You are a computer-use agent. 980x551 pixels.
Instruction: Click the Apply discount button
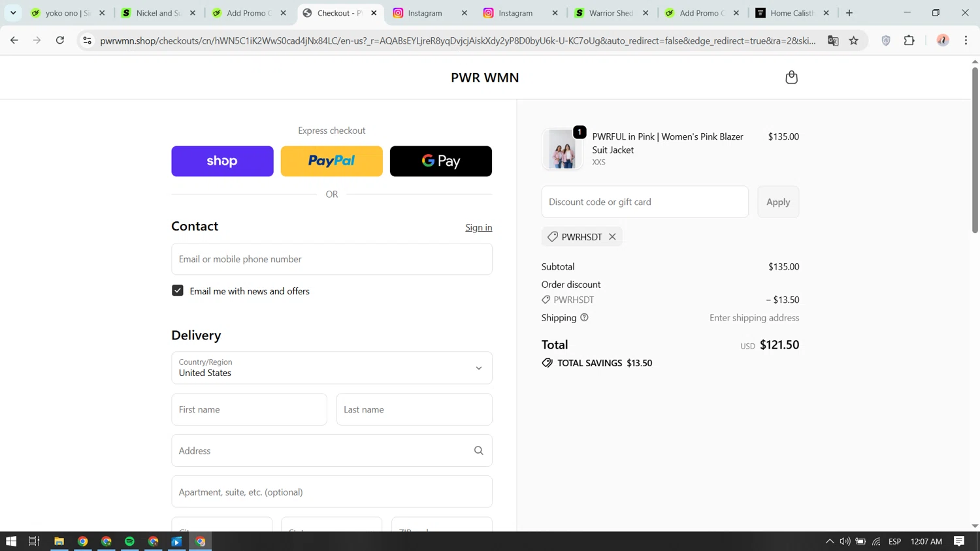[778, 202]
